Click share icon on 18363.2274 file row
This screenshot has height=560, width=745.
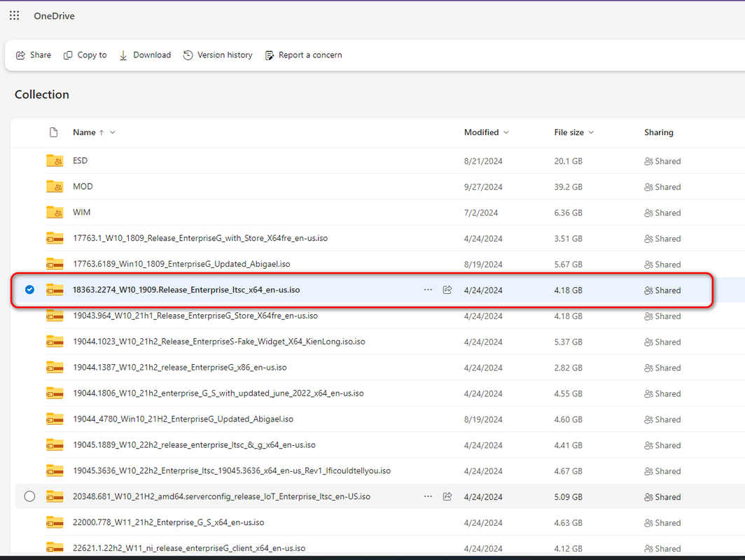pos(447,290)
